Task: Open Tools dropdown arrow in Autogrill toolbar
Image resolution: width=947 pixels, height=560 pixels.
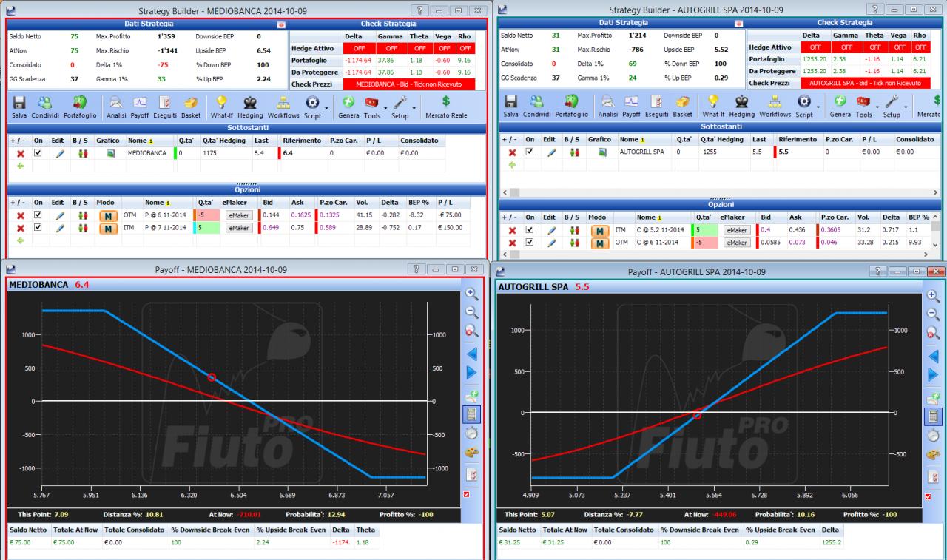Action: pyautogui.click(x=877, y=108)
